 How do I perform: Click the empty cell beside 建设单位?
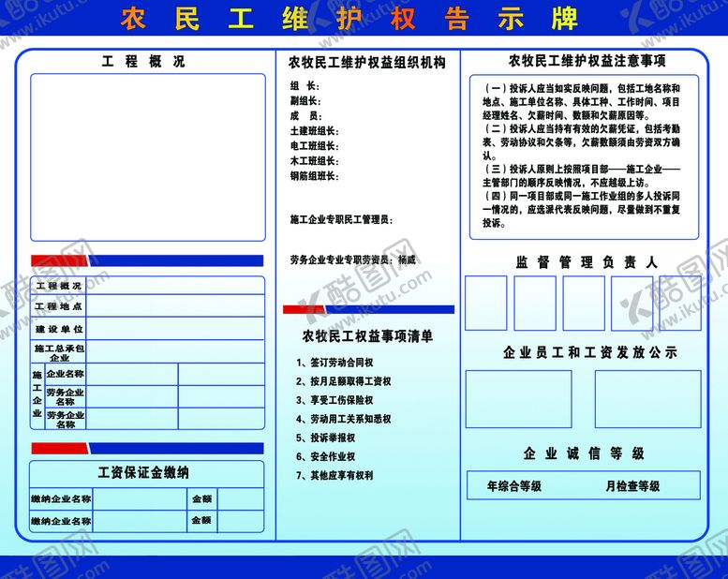click(x=175, y=329)
